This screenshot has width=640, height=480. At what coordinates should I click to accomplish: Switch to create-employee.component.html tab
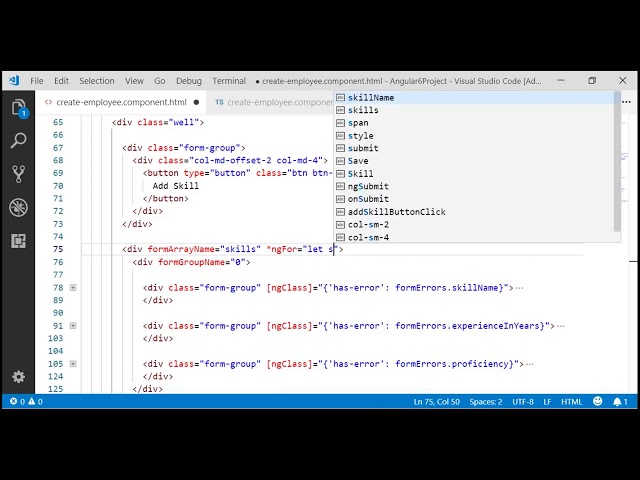[x=121, y=102]
